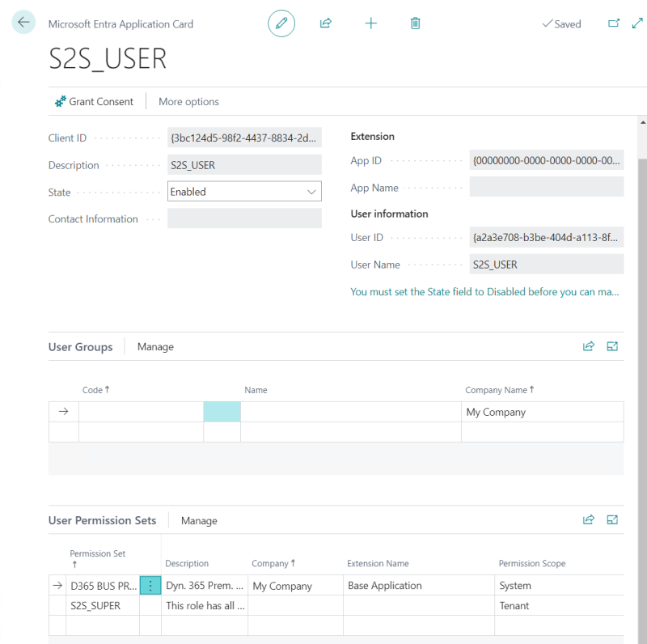The height and width of the screenshot is (644, 647).
Task: Open More options
Action: point(188,102)
